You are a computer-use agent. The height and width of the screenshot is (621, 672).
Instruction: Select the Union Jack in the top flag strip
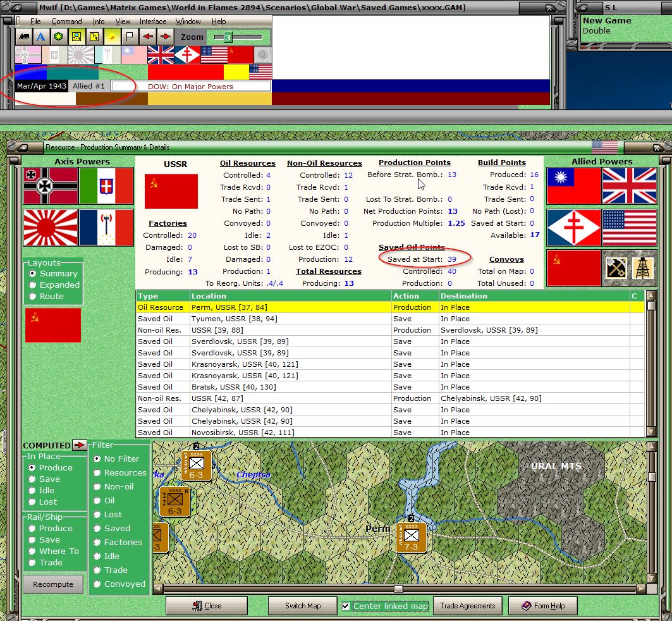[x=161, y=55]
